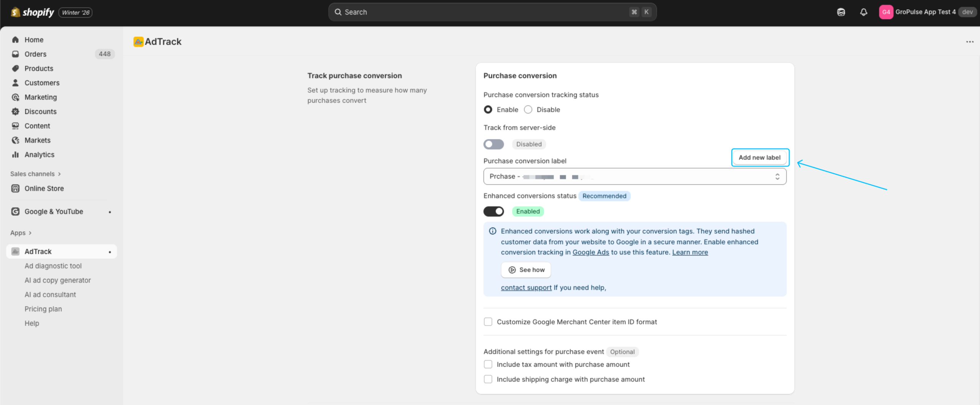Expand the Sales channels section
Image resolution: width=980 pixels, height=405 pixels.
click(x=35, y=174)
